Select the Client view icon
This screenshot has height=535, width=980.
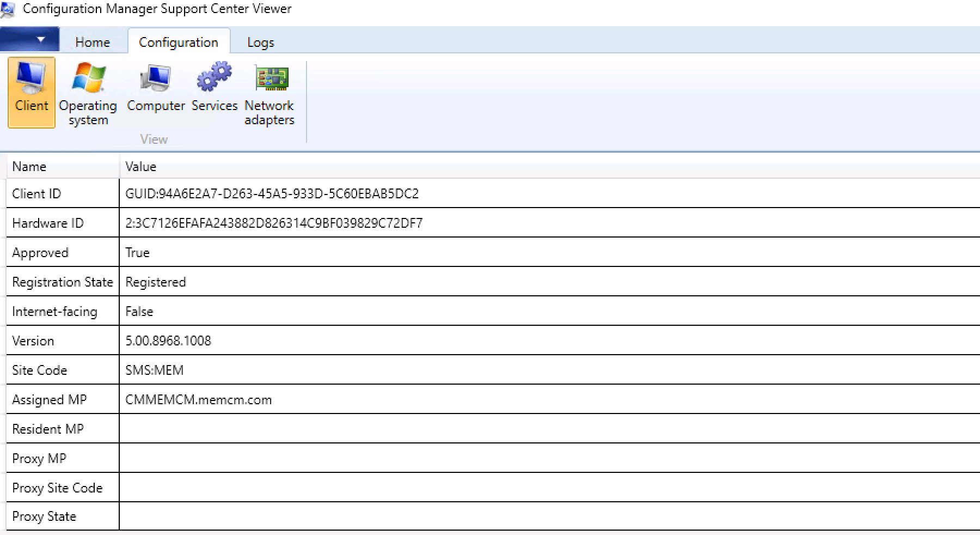(x=32, y=93)
